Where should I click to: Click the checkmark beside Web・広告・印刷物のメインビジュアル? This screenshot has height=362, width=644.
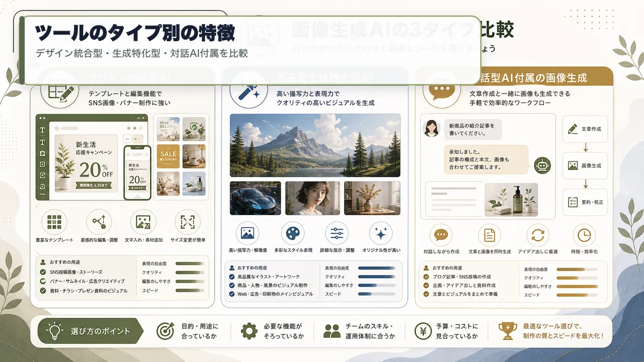(232, 294)
